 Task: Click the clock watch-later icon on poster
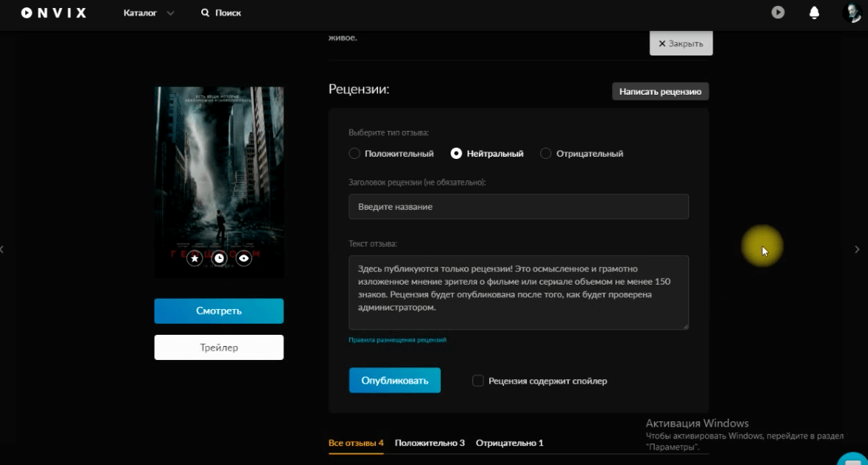pyautogui.click(x=219, y=258)
